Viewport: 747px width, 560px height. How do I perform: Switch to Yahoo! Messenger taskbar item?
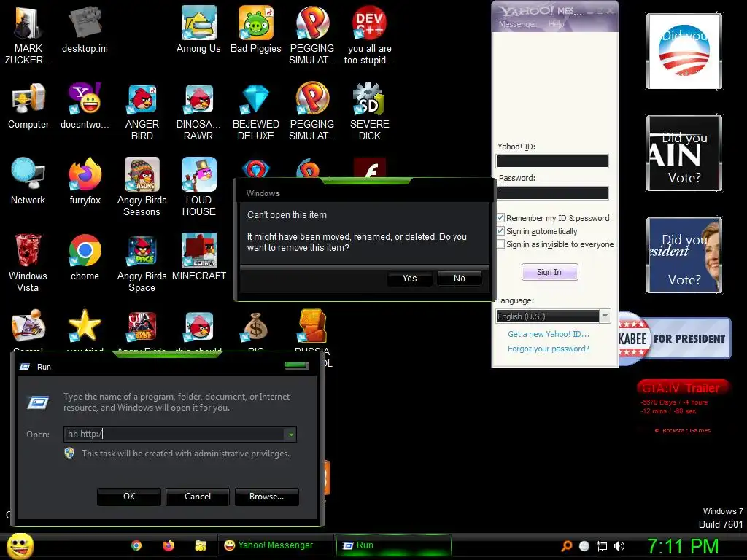pyautogui.click(x=276, y=545)
